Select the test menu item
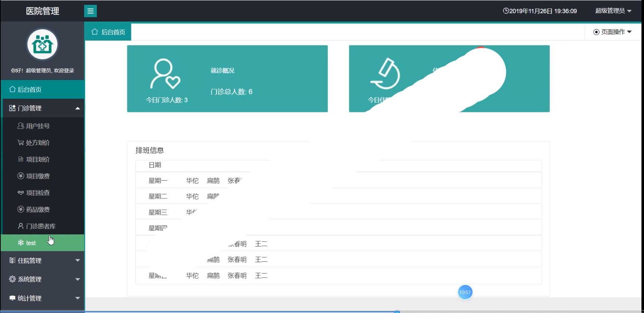Viewport: 644px width, 313px height. click(x=31, y=243)
